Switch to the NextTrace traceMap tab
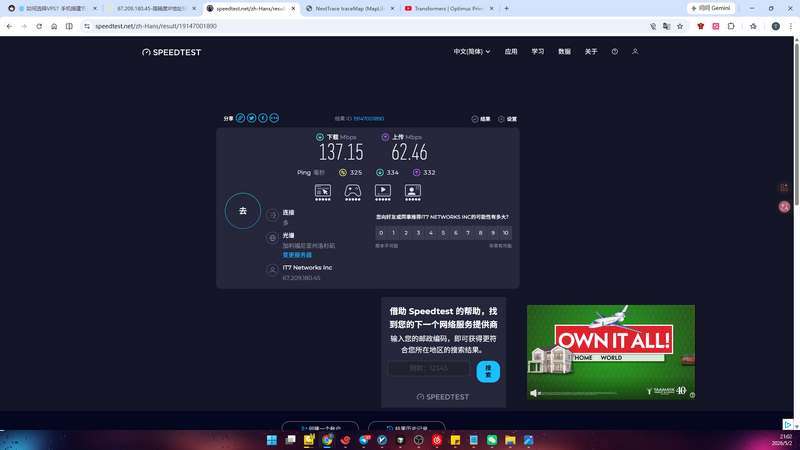This screenshot has width=800, height=450. 350,9
